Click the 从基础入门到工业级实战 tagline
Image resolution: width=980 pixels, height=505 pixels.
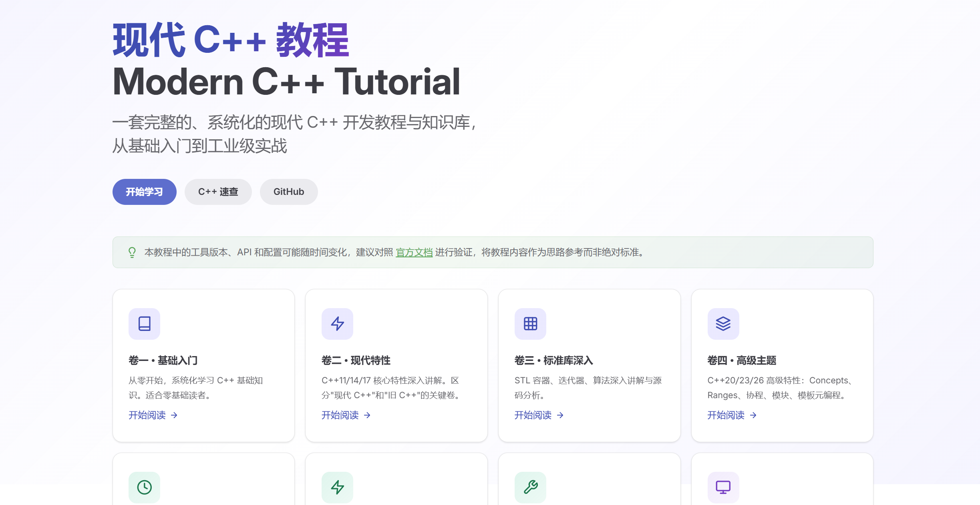click(199, 146)
